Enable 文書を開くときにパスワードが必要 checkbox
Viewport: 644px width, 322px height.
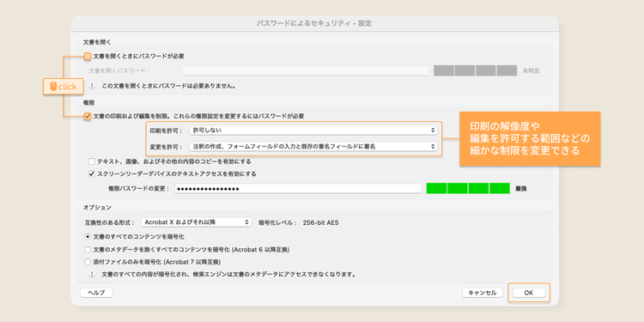tap(88, 57)
